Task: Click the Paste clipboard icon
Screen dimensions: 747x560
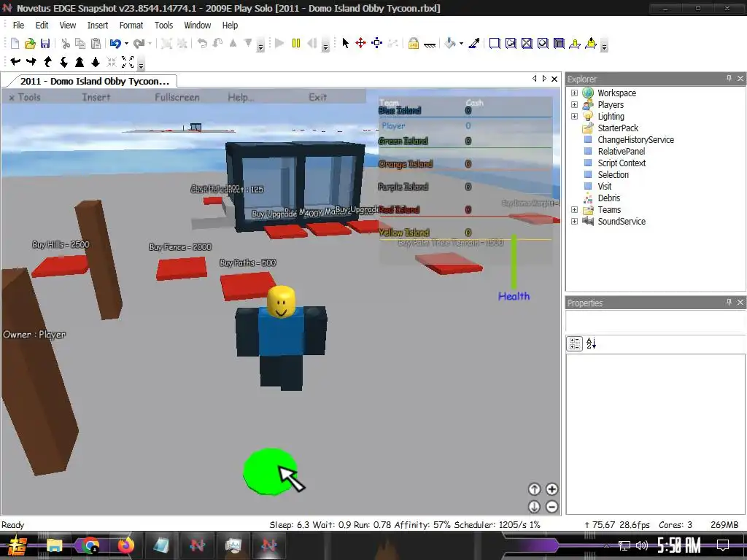Action: pos(96,44)
